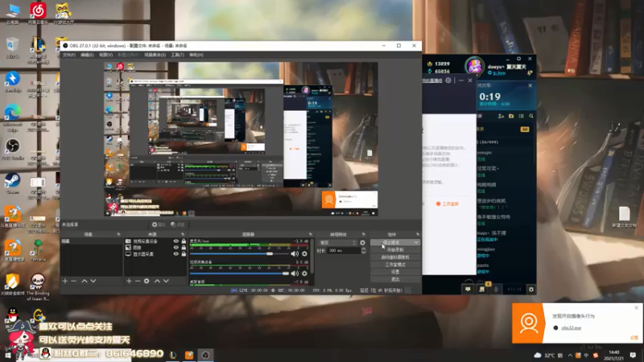Image resolution: width=644 pixels, height=362 pixels.
Task: Expand the stop streaming button dropdown arrow
Action: point(416,243)
